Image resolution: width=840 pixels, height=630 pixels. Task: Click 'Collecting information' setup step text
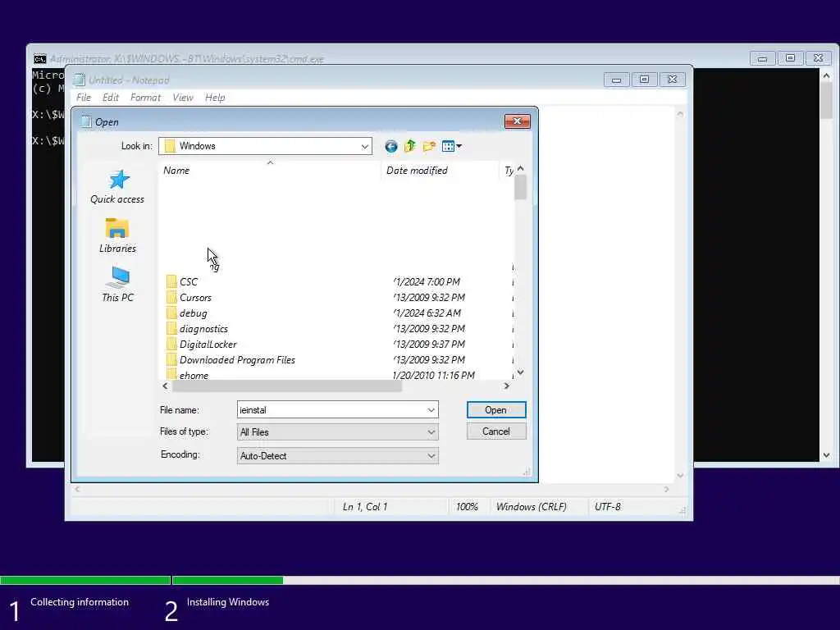[80, 602]
